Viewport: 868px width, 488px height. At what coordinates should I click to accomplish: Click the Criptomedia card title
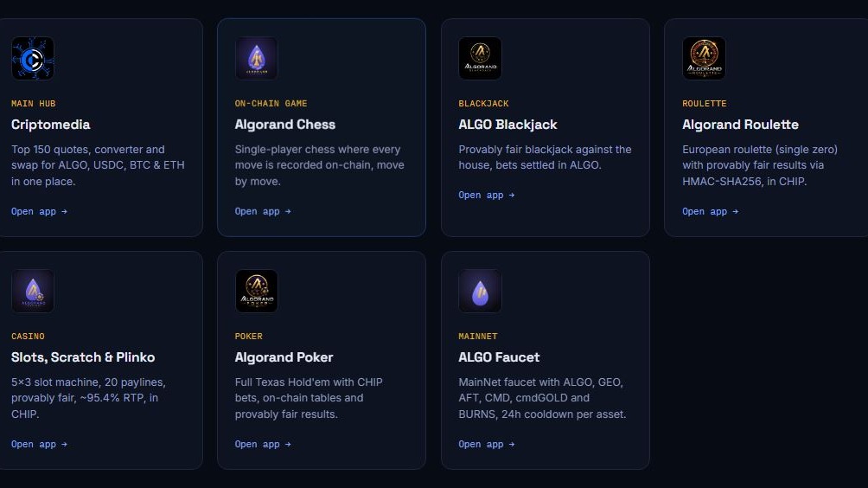point(50,125)
